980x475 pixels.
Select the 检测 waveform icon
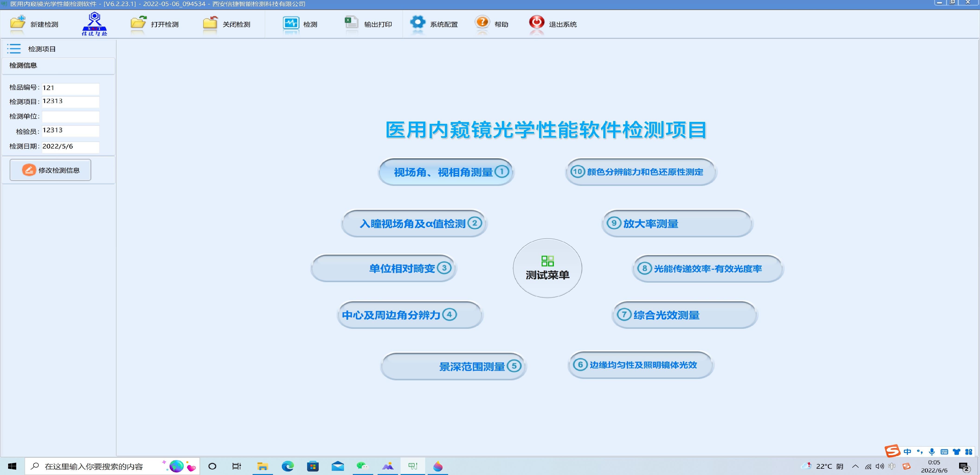coord(291,23)
